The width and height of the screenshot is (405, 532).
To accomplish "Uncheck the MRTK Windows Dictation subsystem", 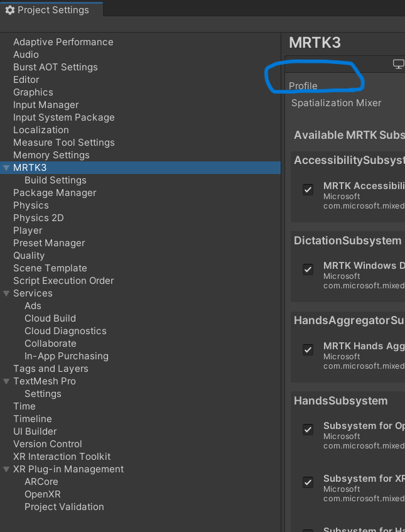I will pos(308,269).
